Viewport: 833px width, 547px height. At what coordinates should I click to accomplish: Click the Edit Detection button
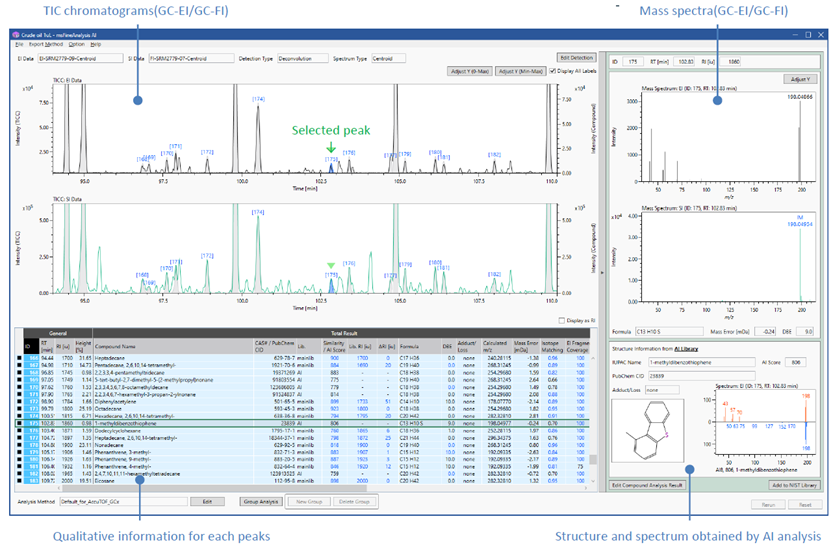[576, 57]
